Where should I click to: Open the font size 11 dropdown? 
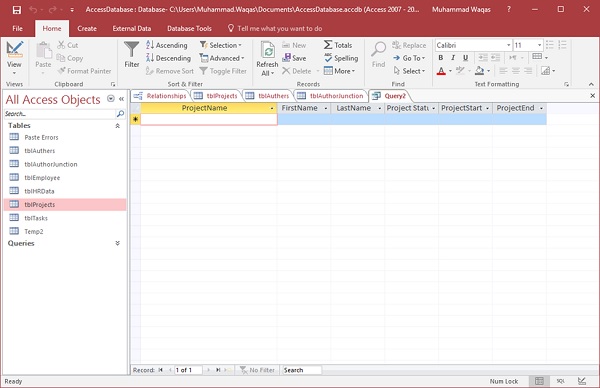click(539, 45)
